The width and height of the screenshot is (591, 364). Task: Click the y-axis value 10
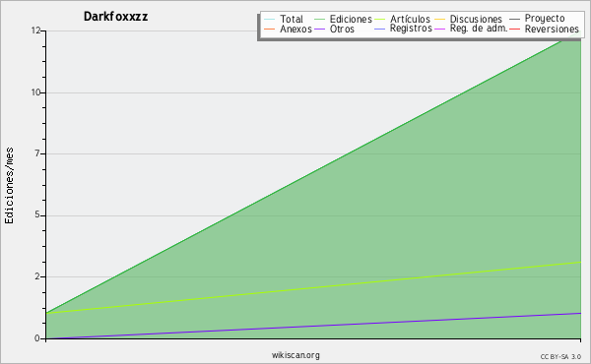point(35,92)
